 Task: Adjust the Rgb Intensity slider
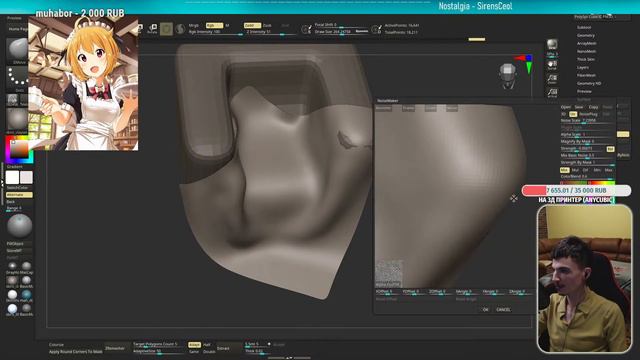coord(216,32)
